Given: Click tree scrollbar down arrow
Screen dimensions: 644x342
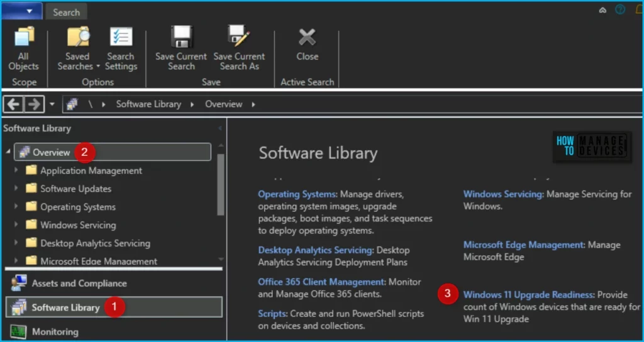Looking at the screenshot, I should (x=221, y=259).
